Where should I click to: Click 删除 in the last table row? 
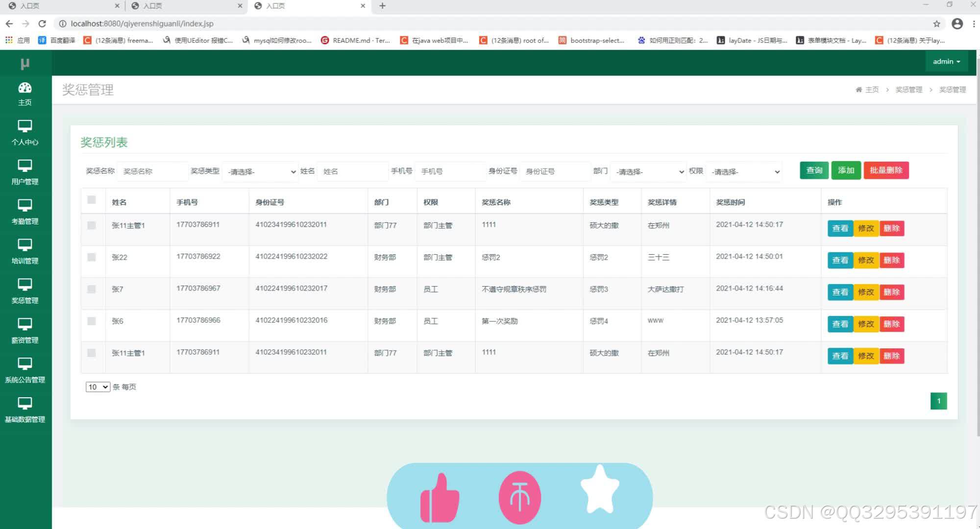coord(891,356)
